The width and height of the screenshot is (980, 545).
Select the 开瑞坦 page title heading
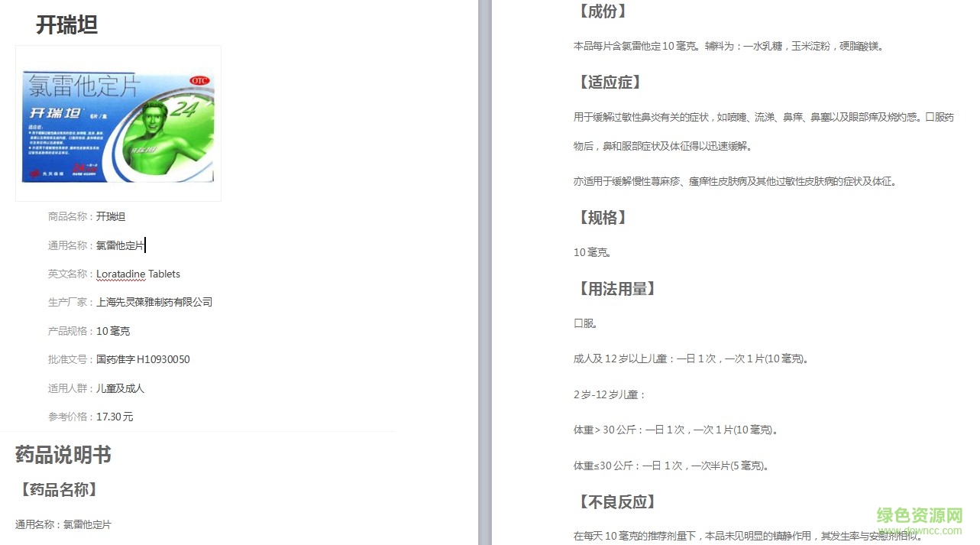pyautogui.click(x=66, y=25)
